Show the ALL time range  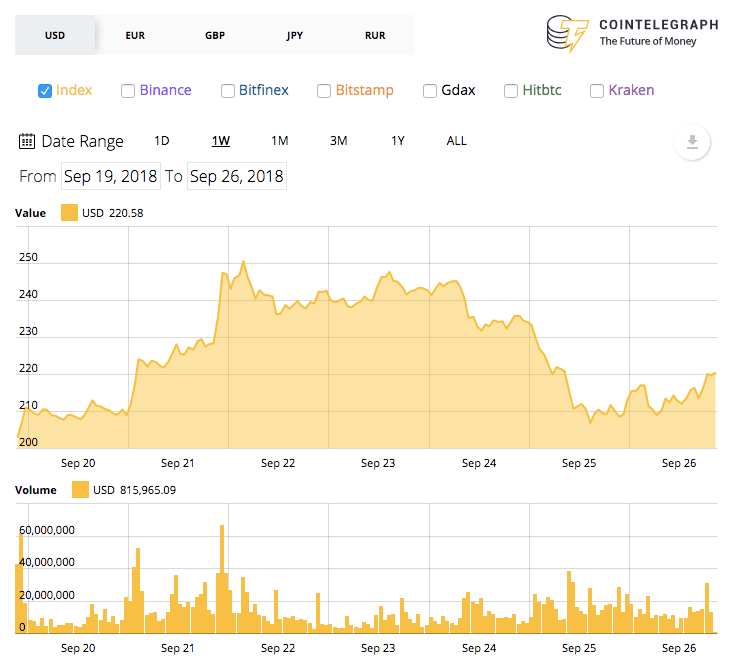(456, 141)
